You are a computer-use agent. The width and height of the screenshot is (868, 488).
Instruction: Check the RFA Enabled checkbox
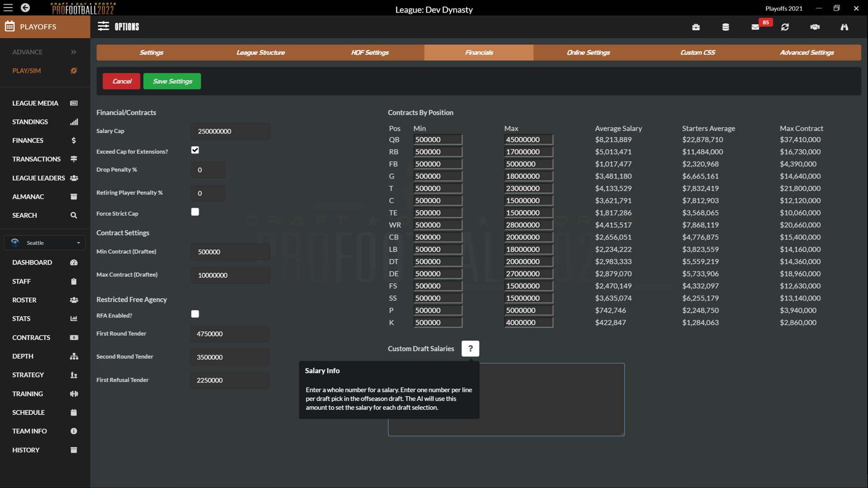pyautogui.click(x=195, y=314)
